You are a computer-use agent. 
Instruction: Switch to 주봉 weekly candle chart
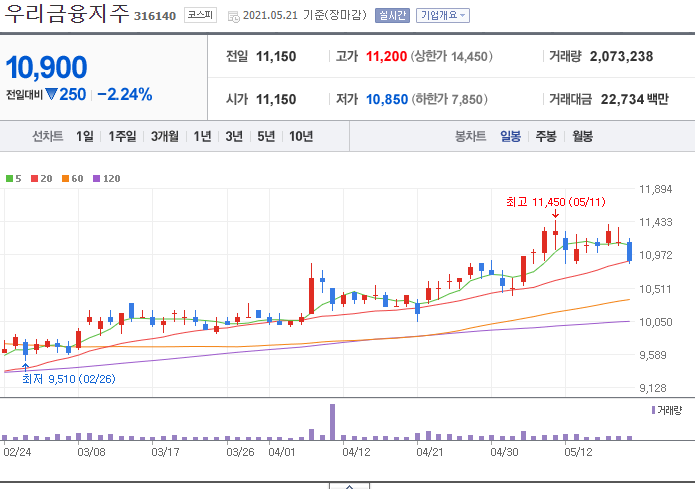coord(546,136)
